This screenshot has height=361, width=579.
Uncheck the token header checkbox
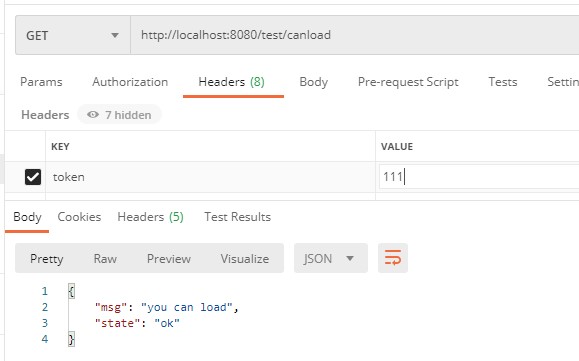[x=33, y=177]
